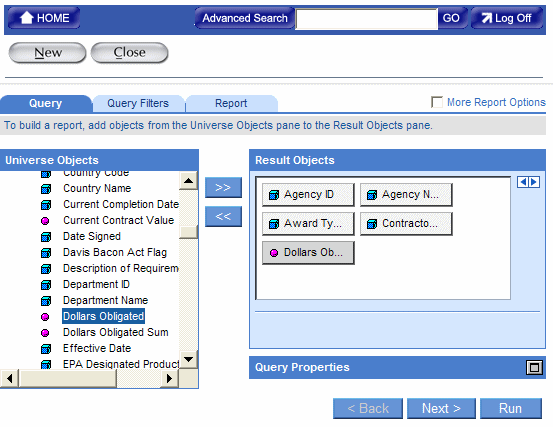This screenshot has height=427, width=553.
Task: Click the Next > button
Action: point(441,408)
